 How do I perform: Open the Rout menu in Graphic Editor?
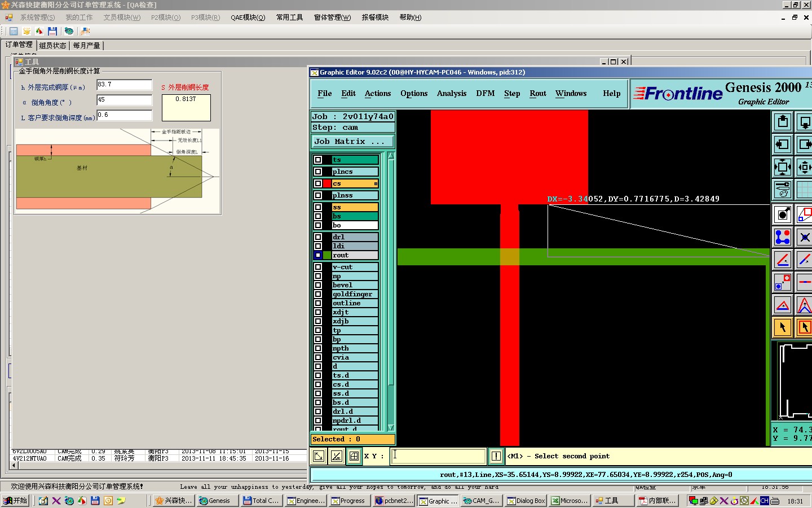coord(538,94)
